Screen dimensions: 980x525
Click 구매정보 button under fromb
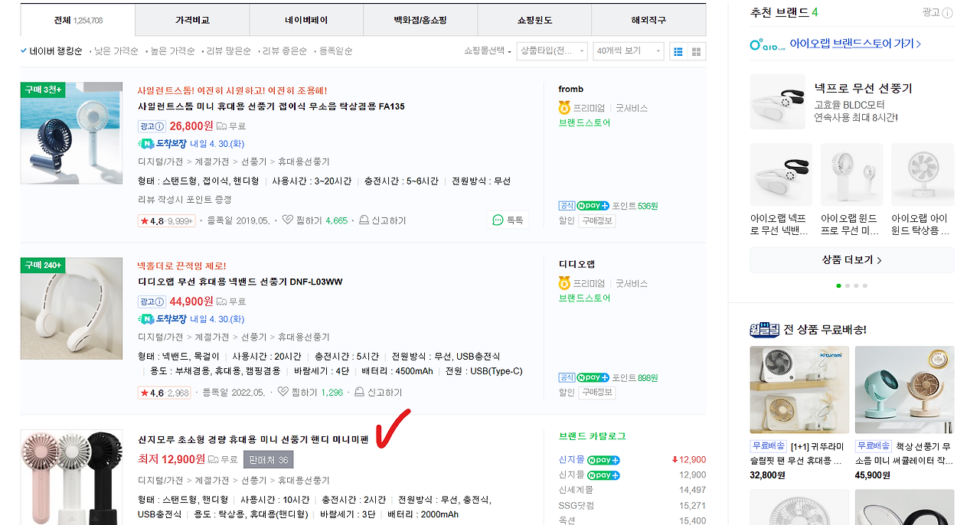pyautogui.click(x=597, y=220)
